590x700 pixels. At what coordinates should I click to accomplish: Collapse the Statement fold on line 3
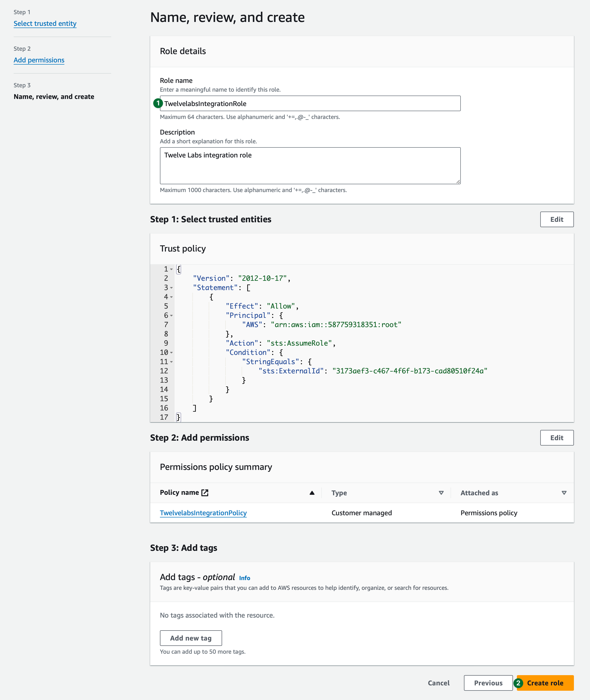[172, 288]
